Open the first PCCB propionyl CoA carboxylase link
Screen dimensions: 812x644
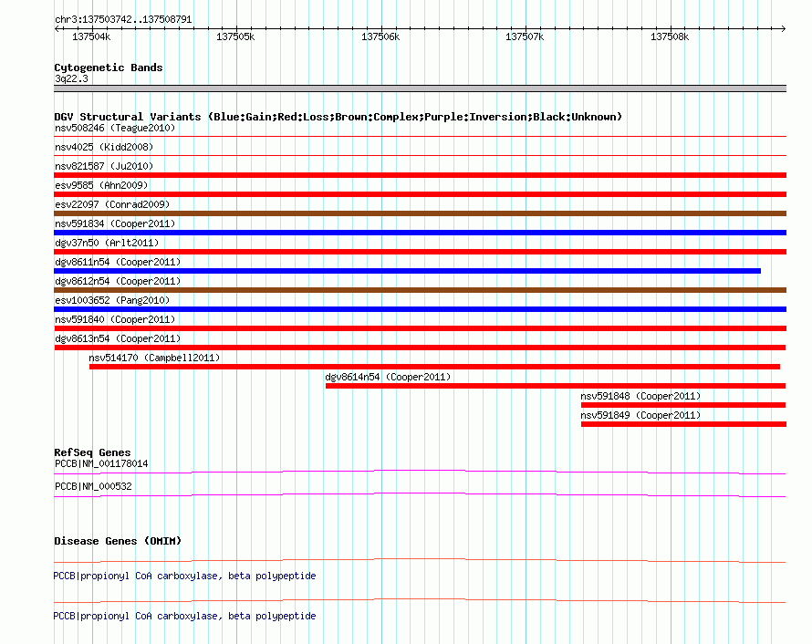coord(184,576)
